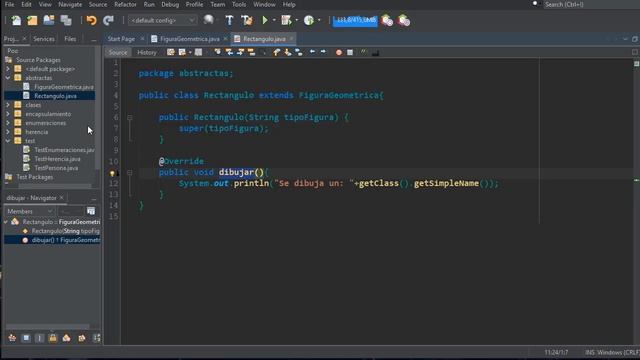This screenshot has height=360, width=640.
Task: Expand the herencia package node
Action: [8, 132]
